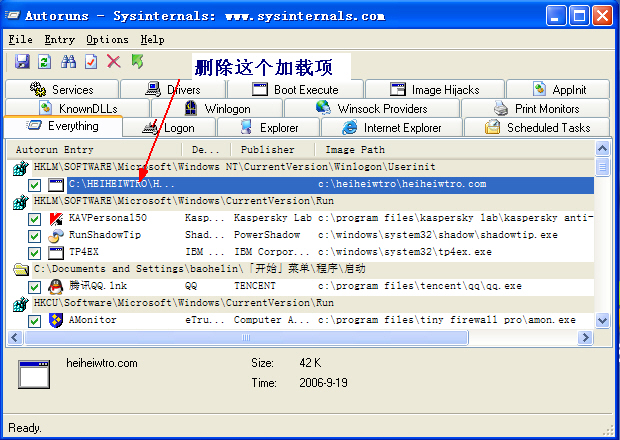
Task: Click the HEIHEIWTRO entry window icon
Action: [x=56, y=185]
